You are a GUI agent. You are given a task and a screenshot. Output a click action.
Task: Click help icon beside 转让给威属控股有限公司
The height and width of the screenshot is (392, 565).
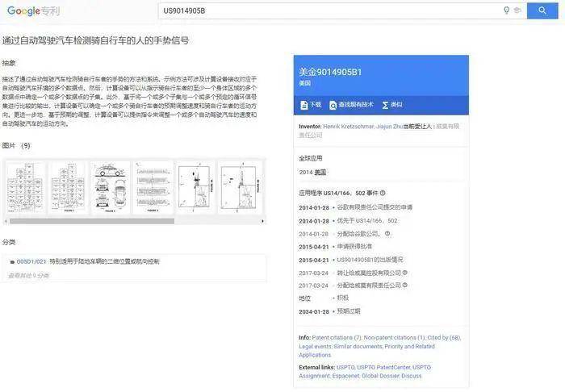[x=404, y=273]
